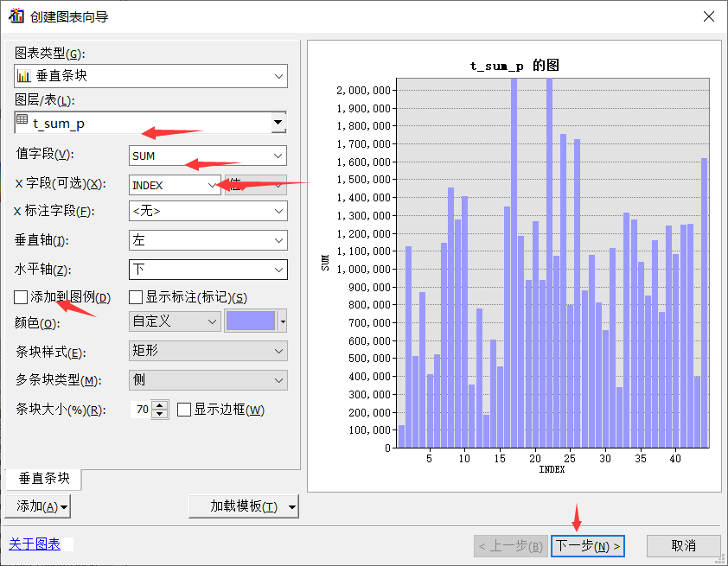Open the 条块样式 矩形 dropdown
The height and width of the screenshot is (566, 728).
(208, 351)
